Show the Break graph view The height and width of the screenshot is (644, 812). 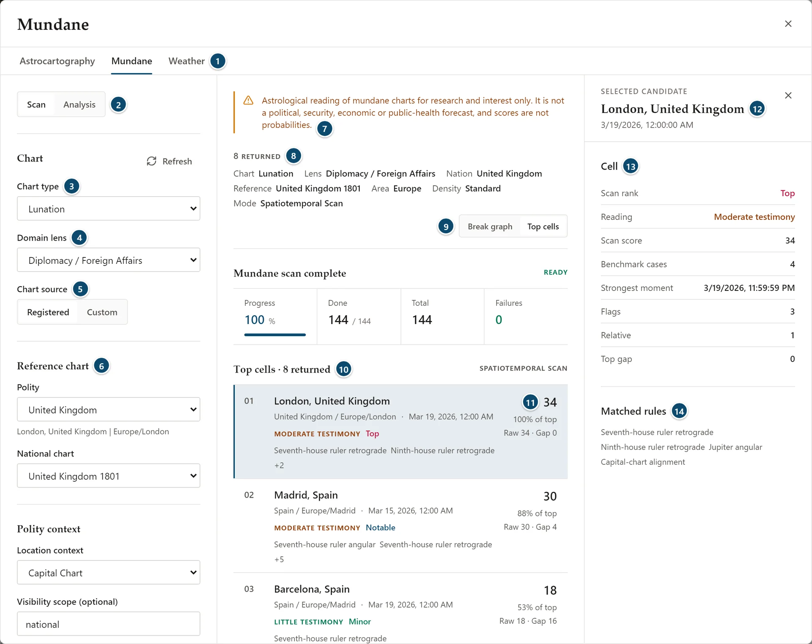tap(490, 226)
